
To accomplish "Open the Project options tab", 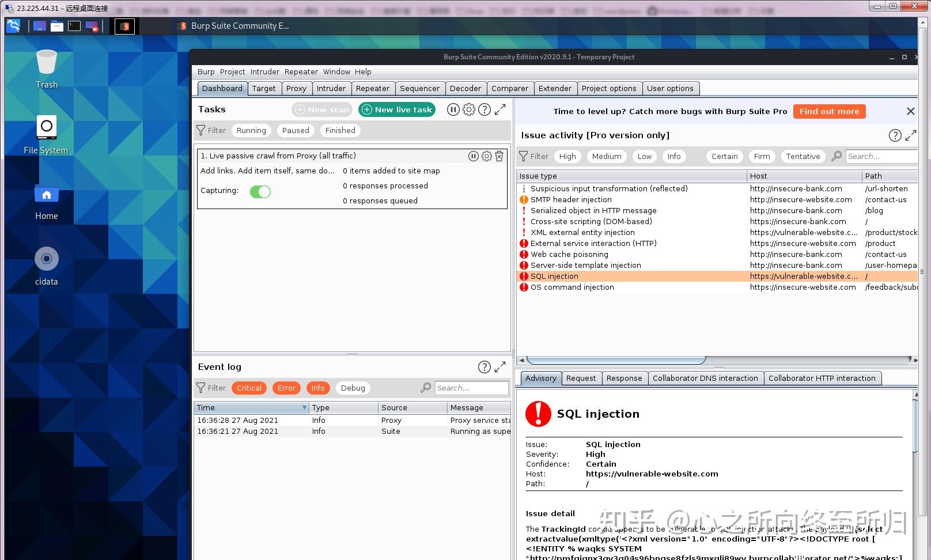I will click(609, 89).
